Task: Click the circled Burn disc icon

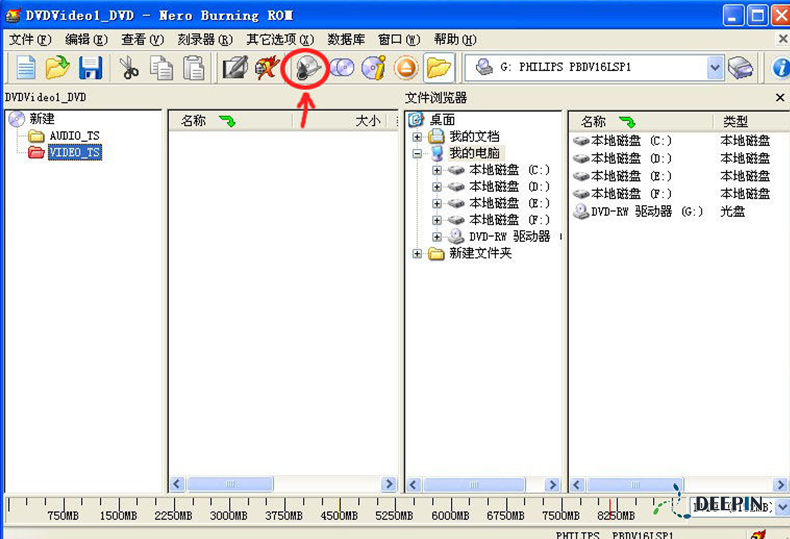Action: 308,68
